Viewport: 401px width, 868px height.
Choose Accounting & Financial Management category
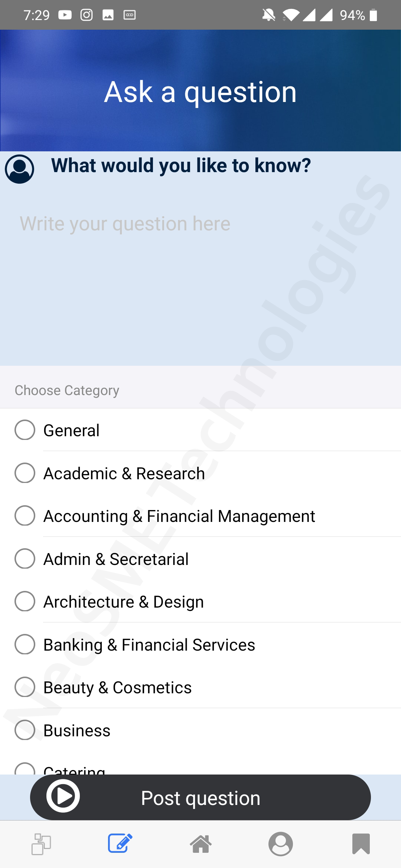(x=25, y=516)
